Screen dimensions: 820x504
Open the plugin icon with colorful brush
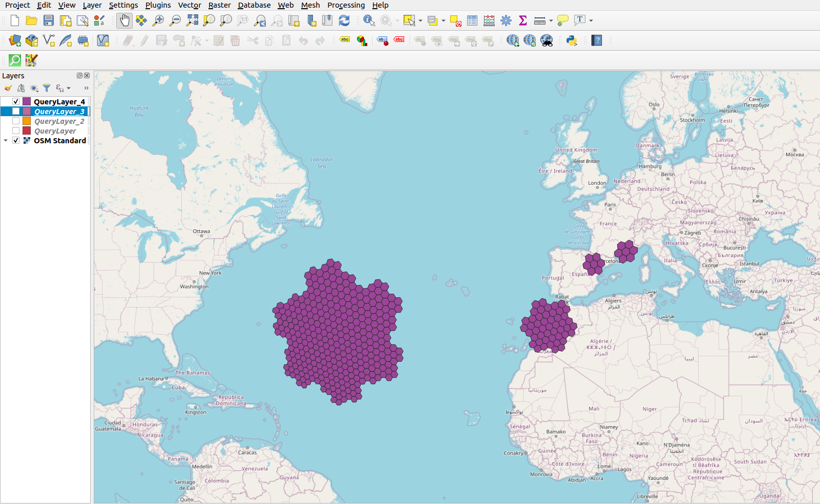click(32, 60)
